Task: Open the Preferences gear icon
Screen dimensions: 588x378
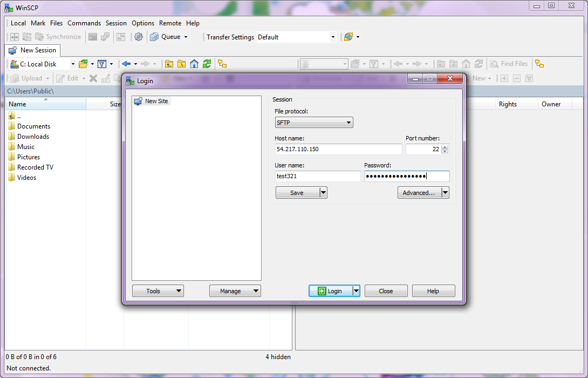Action: pos(139,37)
